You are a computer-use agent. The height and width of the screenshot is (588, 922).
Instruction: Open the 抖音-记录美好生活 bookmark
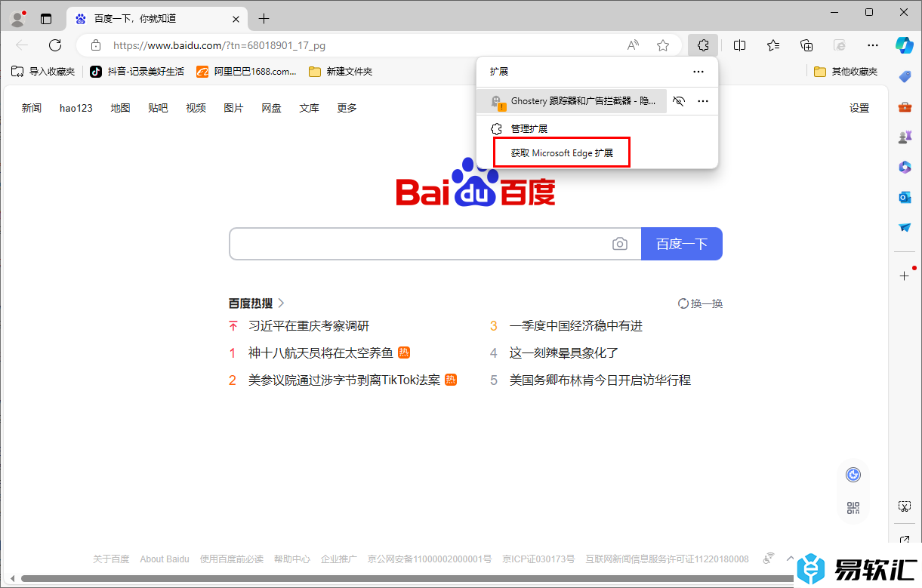137,72
